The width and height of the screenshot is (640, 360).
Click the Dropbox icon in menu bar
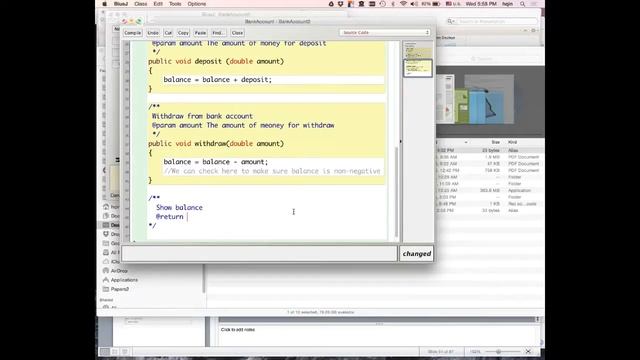(341, 4)
